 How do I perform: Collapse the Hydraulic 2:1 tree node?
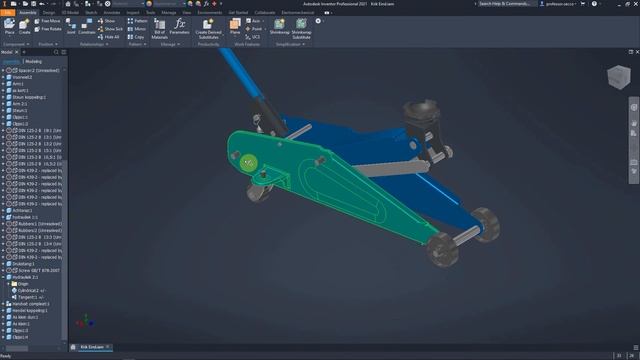tap(3, 277)
